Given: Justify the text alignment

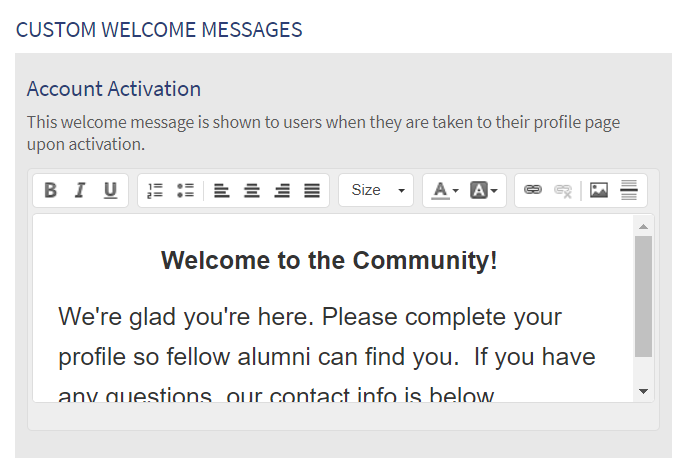Looking at the screenshot, I should [312, 190].
